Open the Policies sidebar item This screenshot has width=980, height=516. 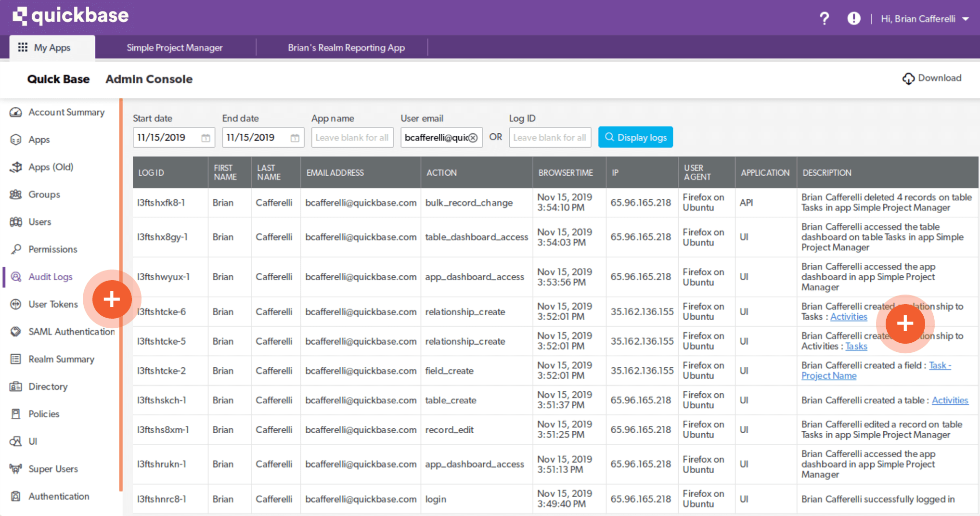tap(44, 414)
